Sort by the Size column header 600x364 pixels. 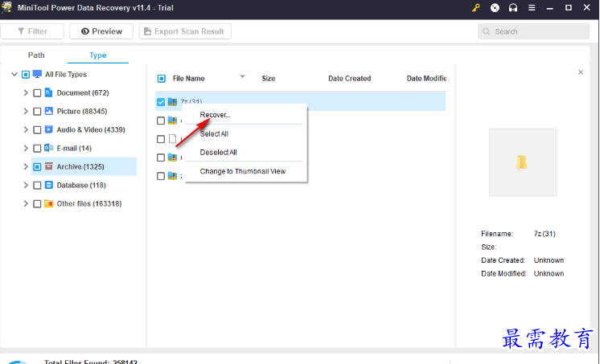(269, 79)
